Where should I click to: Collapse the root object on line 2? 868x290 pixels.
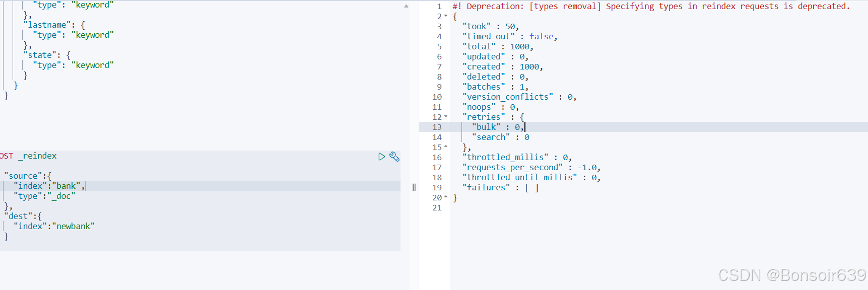(446, 16)
